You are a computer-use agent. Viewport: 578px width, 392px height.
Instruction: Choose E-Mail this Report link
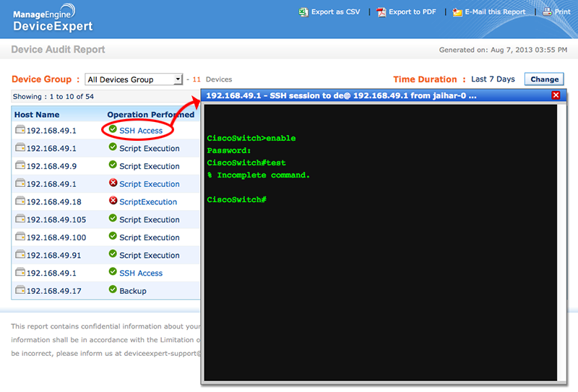[495, 12]
